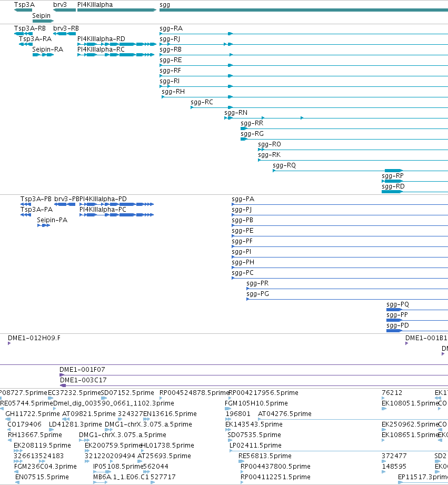448x485 pixels.
Task: Click transcript sgg-RO
Action: (270, 144)
